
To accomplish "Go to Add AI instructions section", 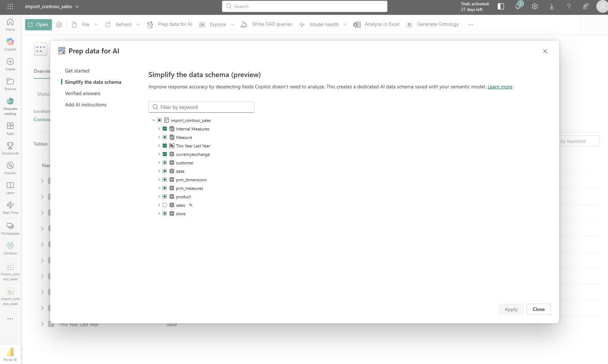I will click(86, 105).
